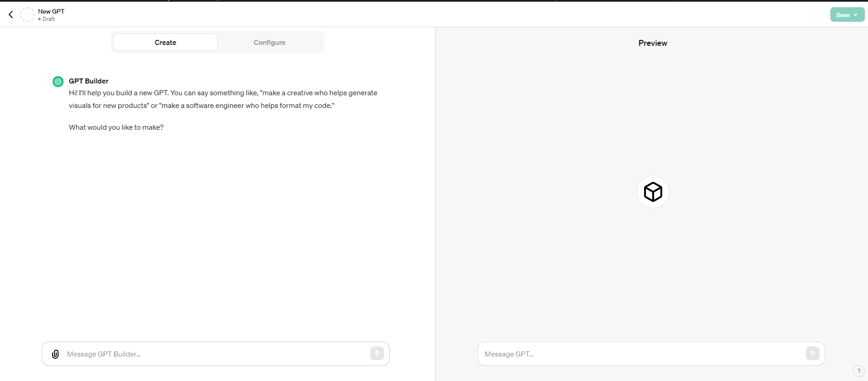Click the Preview heading

tap(653, 43)
